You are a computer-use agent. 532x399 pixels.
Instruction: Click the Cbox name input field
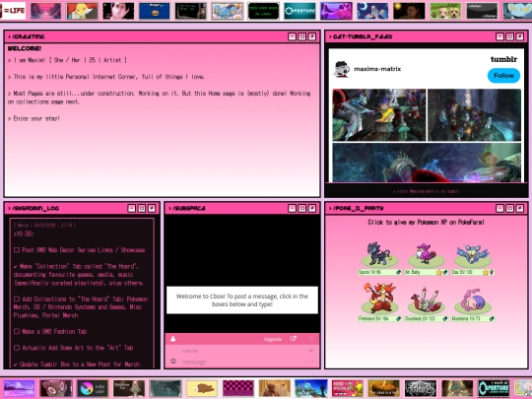242,351
